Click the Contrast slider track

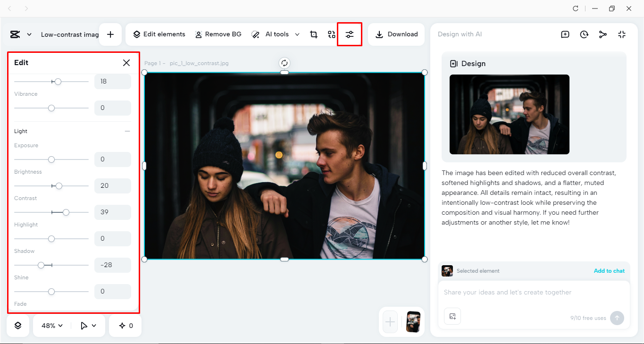pyautogui.click(x=51, y=212)
